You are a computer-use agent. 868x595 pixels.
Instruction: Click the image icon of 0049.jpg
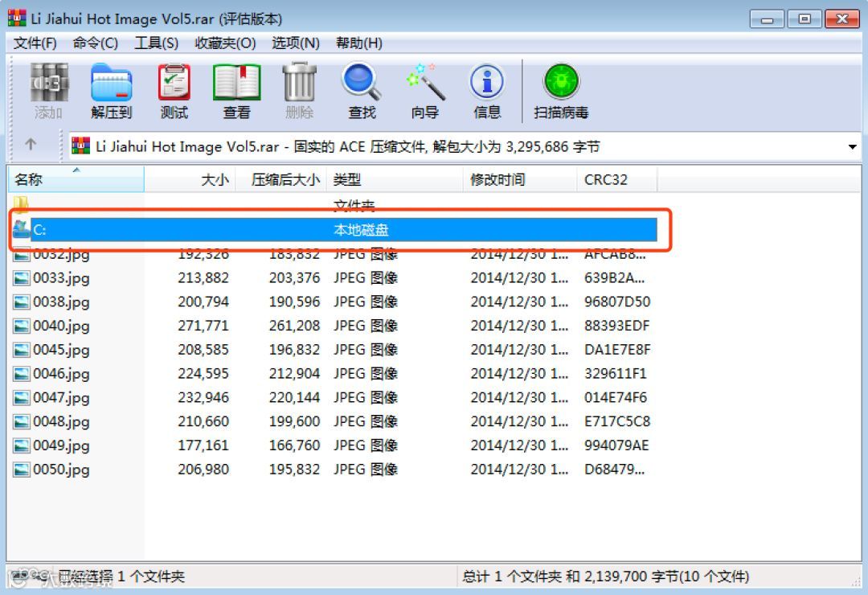(22, 445)
